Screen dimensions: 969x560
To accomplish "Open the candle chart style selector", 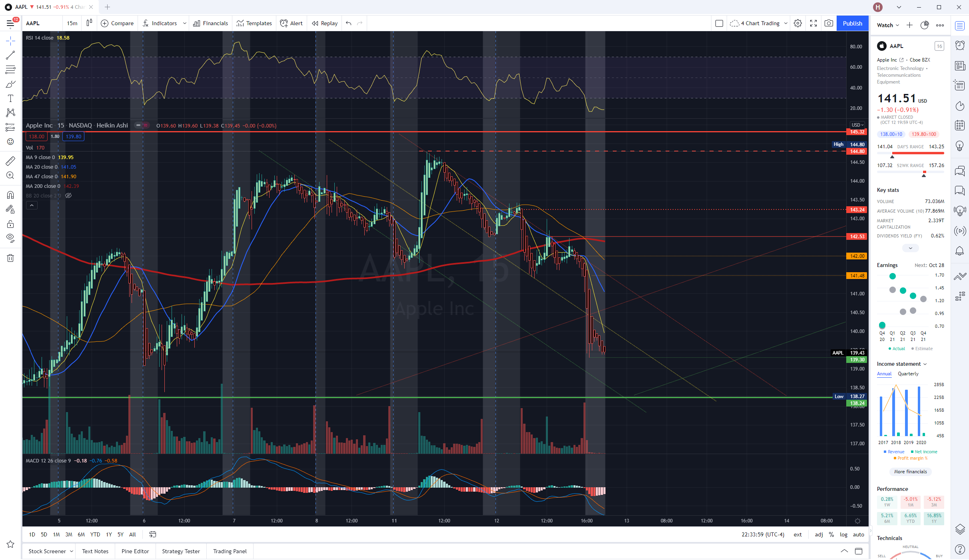I will (x=89, y=23).
